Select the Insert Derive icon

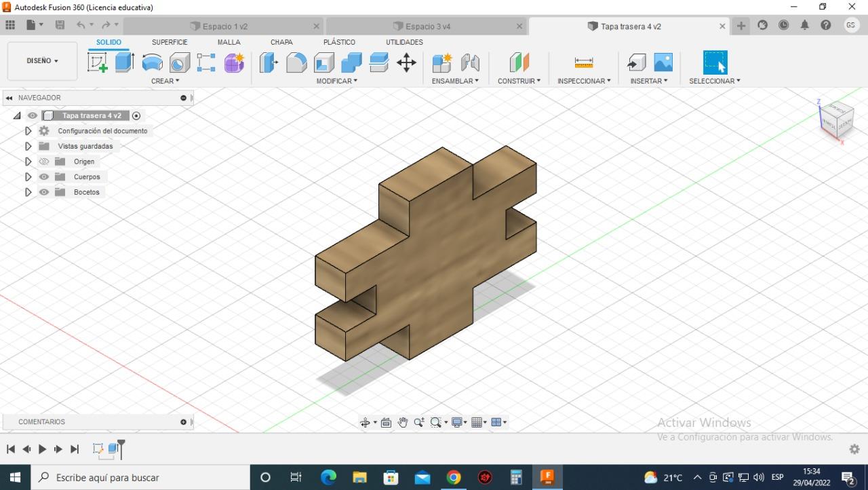(636, 62)
